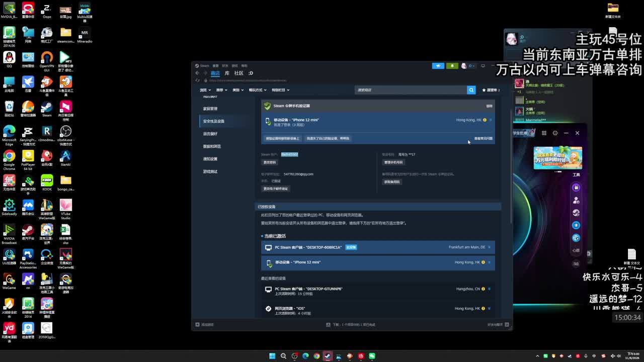Click the 愿望单 wishlist button

491,90
